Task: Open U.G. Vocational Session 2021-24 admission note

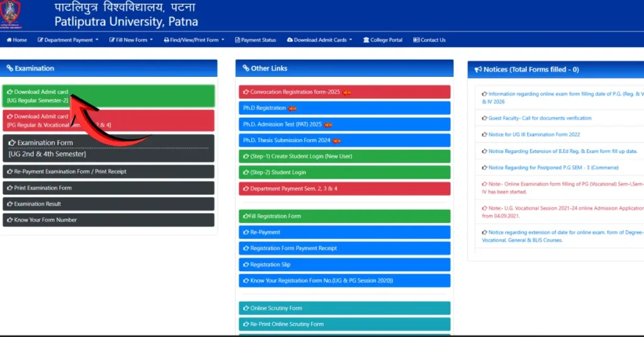Action: click(563, 212)
